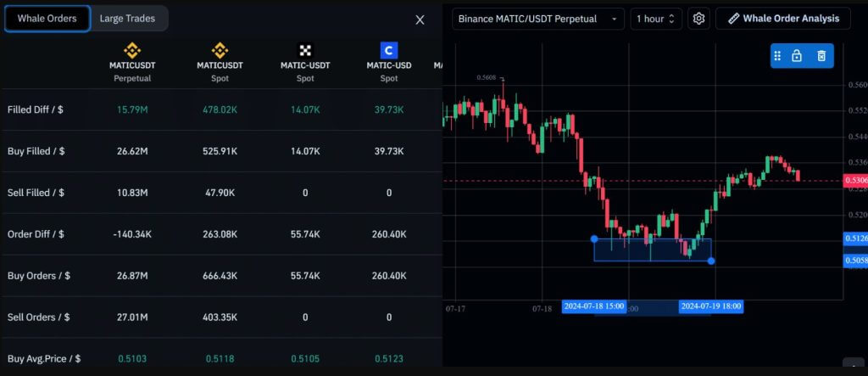Grab the drawing toolbar drag handle icon
This screenshot has width=868, height=376.
point(777,56)
